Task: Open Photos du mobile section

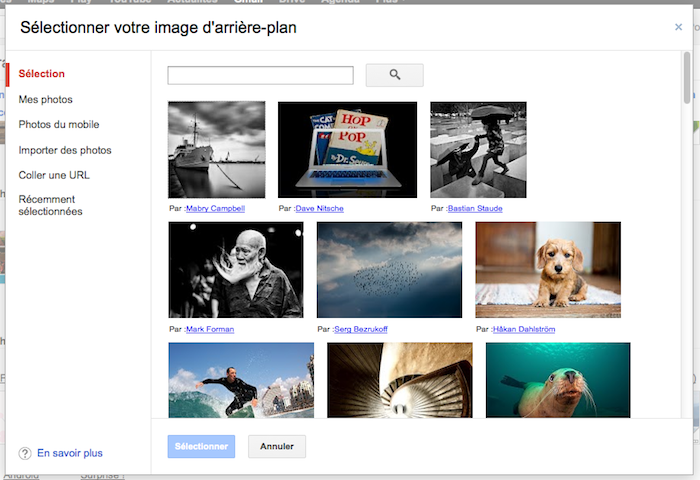Action: point(59,125)
